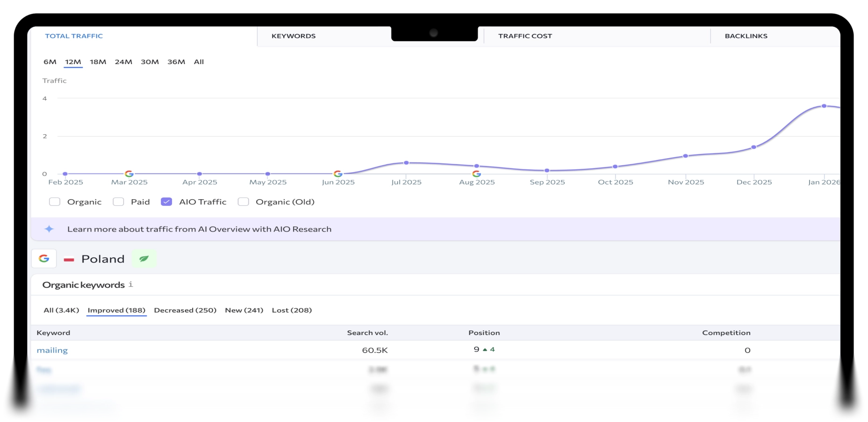Click the Organic keywords info icon
This screenshot has width=868, height=422.
point(131,284)
